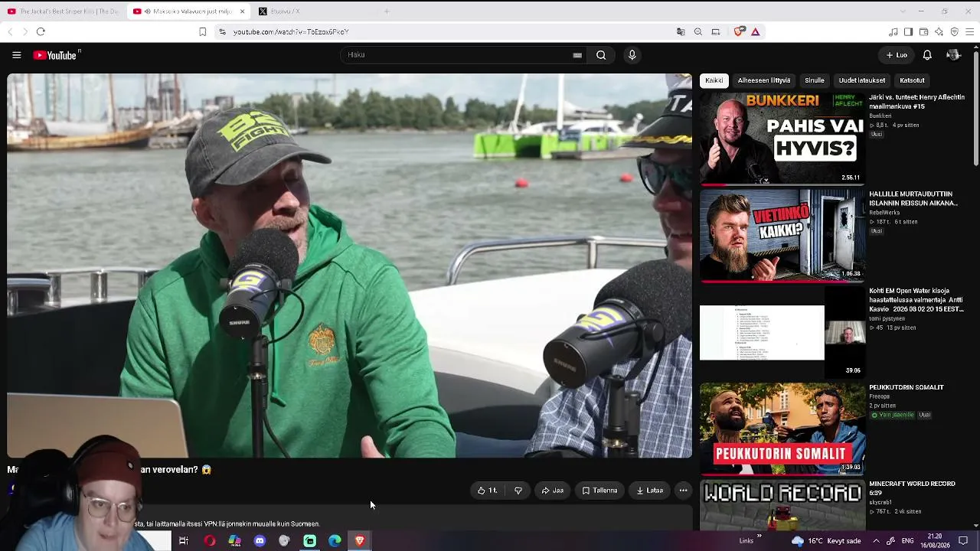Start voice search with the microphone
The width and height of the screenshot is (980, 551).
coord(632,55)
